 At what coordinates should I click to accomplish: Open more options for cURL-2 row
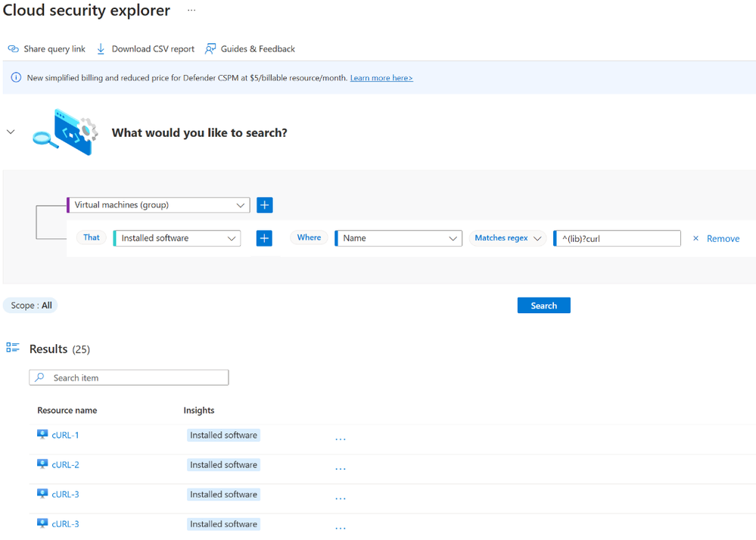coord(341,469)
